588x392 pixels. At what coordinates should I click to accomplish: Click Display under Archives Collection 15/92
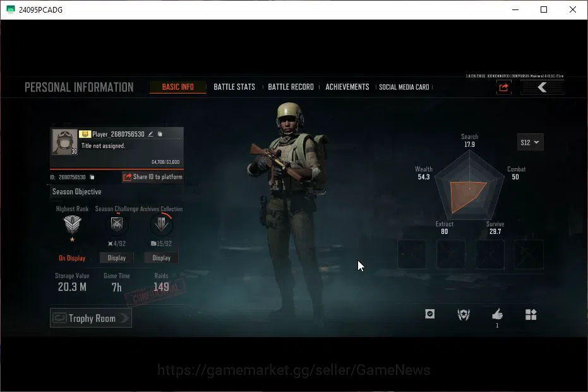point(162,258)
